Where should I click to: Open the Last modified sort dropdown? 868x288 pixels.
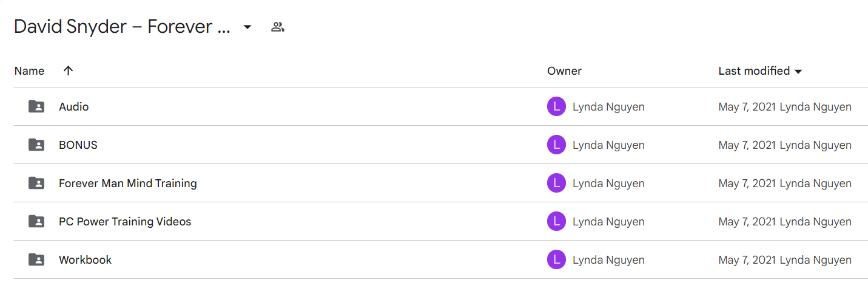[798, 72]
